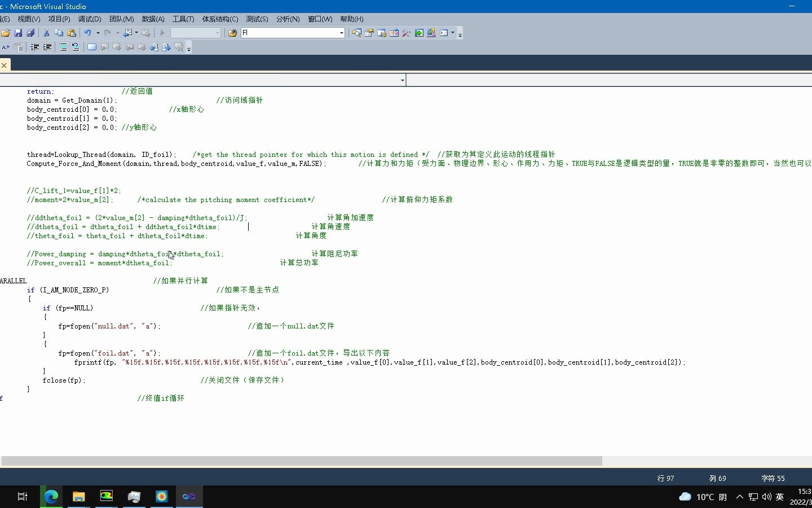Open Task View on the Windows taskbar
The height and width of the screenshot is (508, 812).
(23, 497)
